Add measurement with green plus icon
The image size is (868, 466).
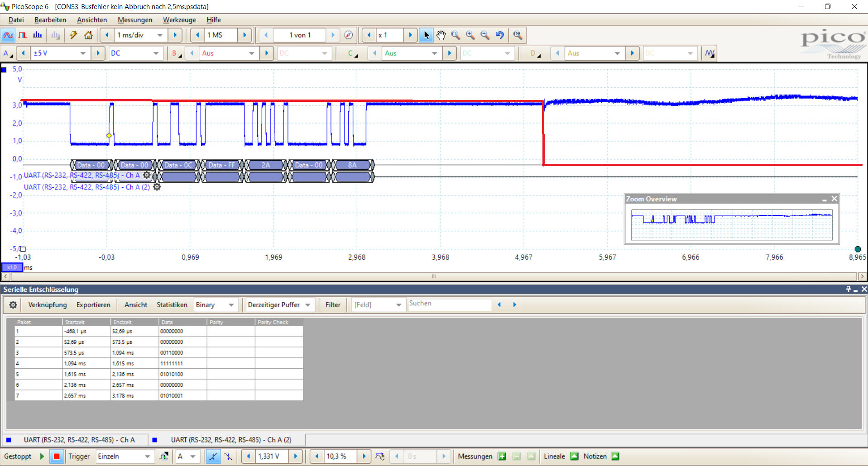[x=502, y=456]
